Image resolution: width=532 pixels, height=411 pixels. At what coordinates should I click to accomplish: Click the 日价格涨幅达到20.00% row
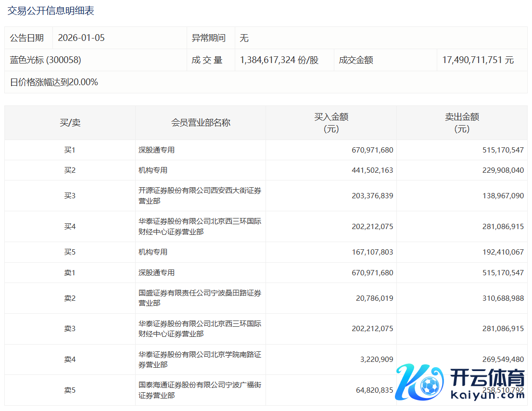[x=54, y=82]
